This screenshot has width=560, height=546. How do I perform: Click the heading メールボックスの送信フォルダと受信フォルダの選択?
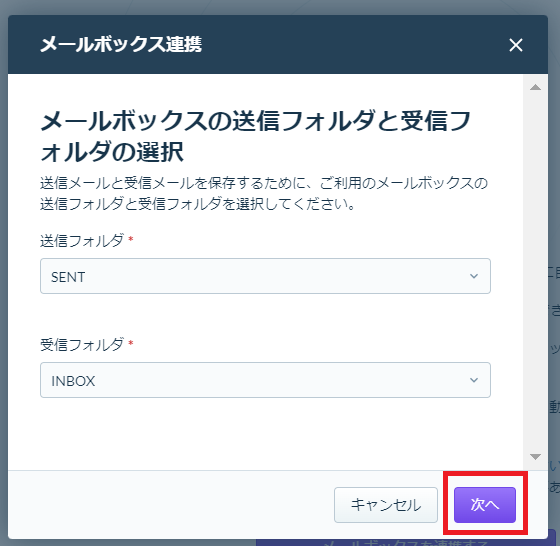255,136
